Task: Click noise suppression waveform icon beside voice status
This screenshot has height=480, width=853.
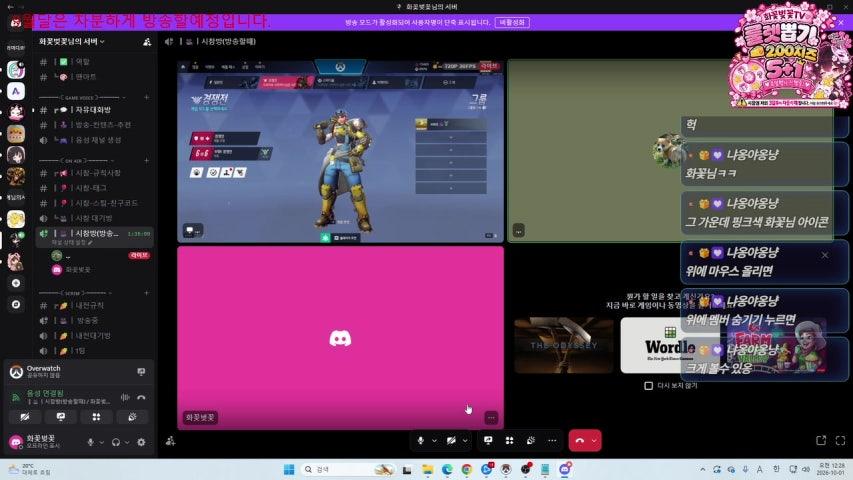Action: 125,397
